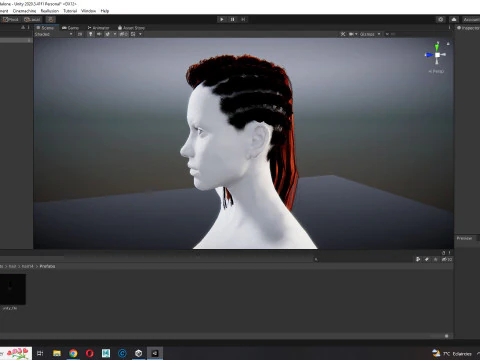Image resolution: width=480 pixels, height=360 pixels.
Task: Open the Cinemachine menu
Action: [24, 11]
